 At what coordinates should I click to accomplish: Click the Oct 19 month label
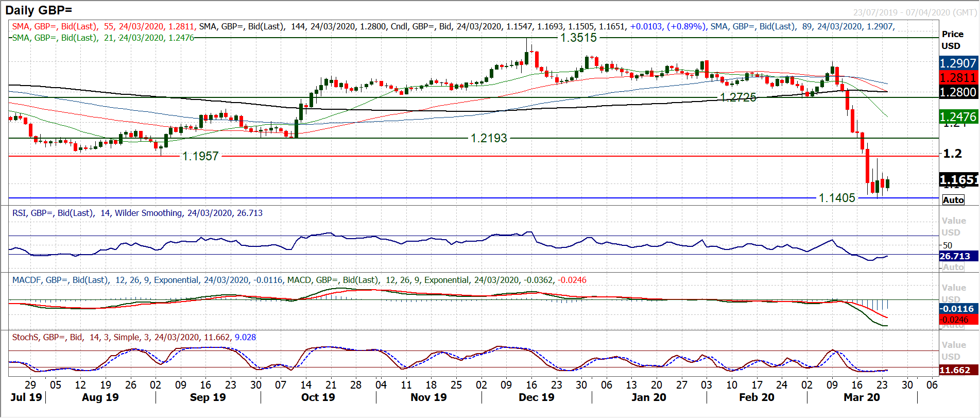(x=318, y=397)
